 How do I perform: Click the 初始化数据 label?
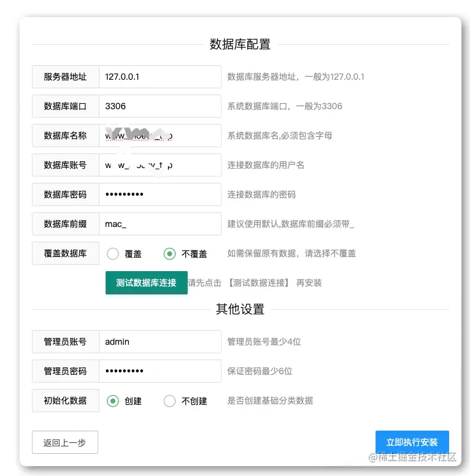pyautogui.click(x=65, y=401)
